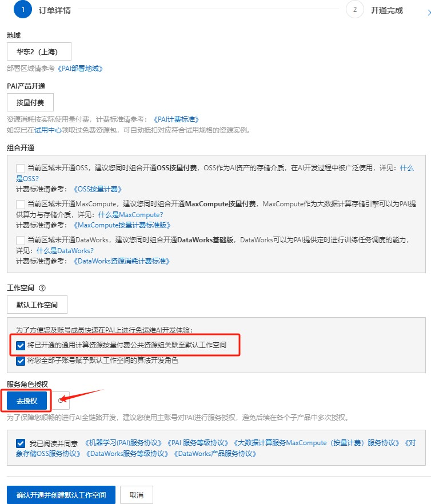Click the help icon next to 工作空间
This screenshot has width=431, height=504.
point(42,288)
